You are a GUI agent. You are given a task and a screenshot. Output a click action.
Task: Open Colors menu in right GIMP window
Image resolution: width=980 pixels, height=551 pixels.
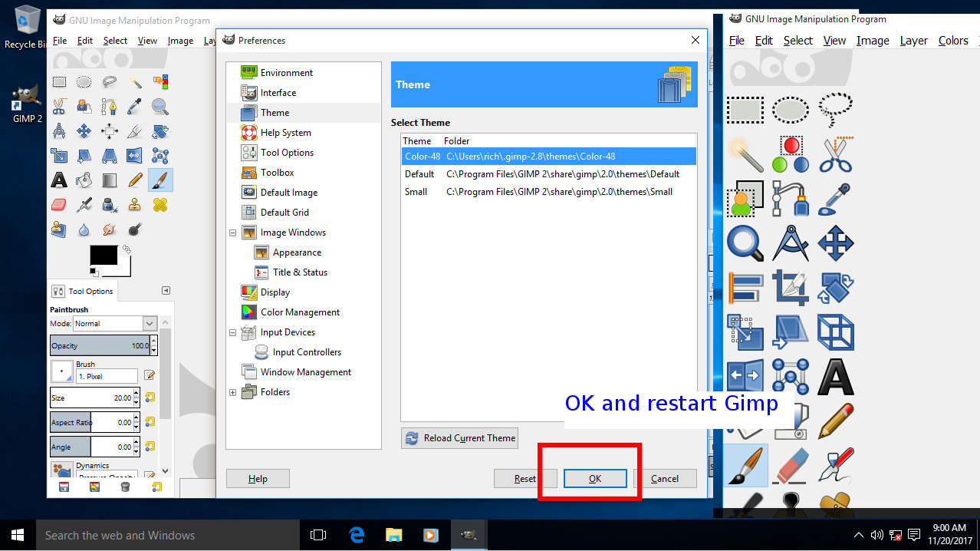[x=953, y=41]
